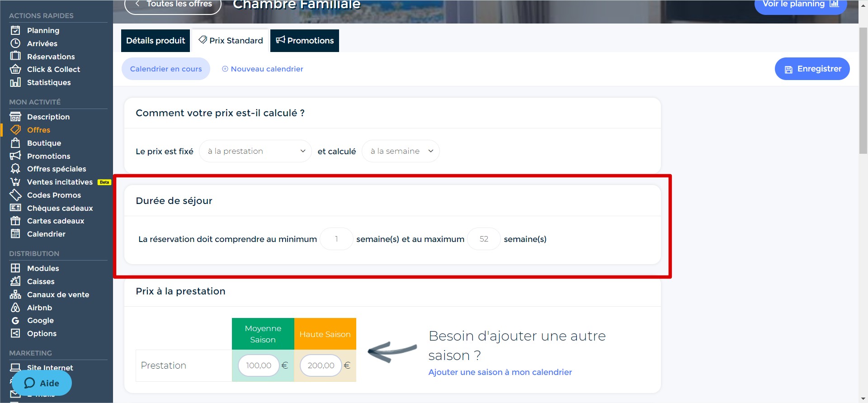Click the Statistiques menu label
Viewport: 868px width, 403px height.
[49, 82]
